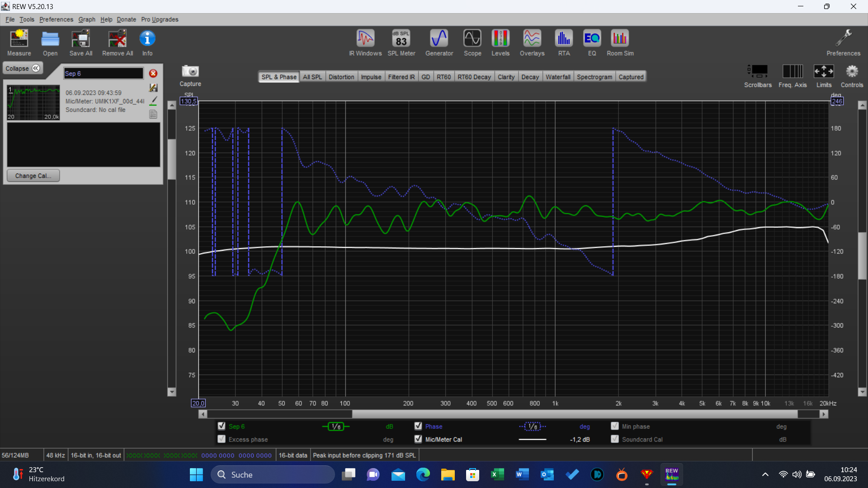
Task: Open Sep 6 smoothing 1/6 selector
Action: tap(336, 427)
